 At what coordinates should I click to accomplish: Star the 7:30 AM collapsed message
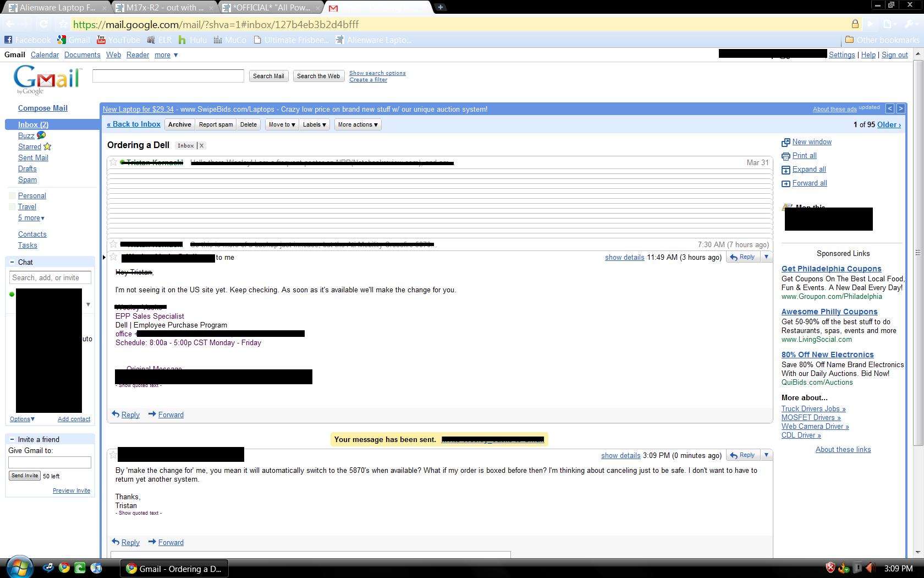tap(113, 244)
